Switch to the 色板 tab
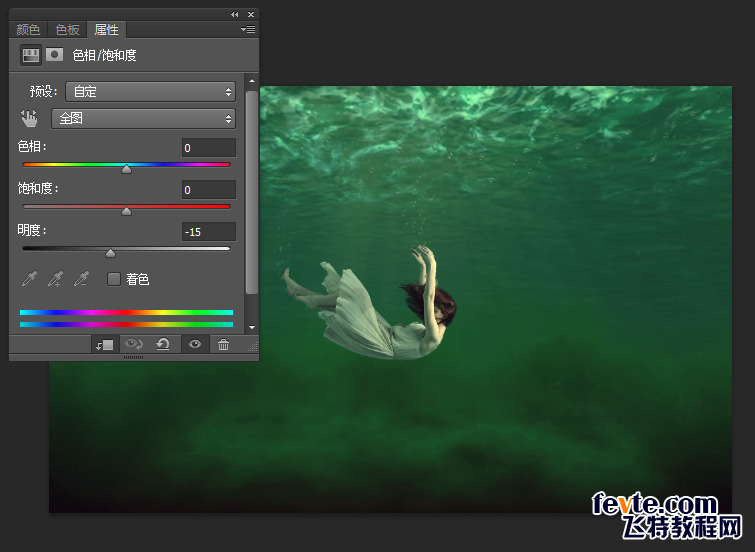 [x=67, y=30]
